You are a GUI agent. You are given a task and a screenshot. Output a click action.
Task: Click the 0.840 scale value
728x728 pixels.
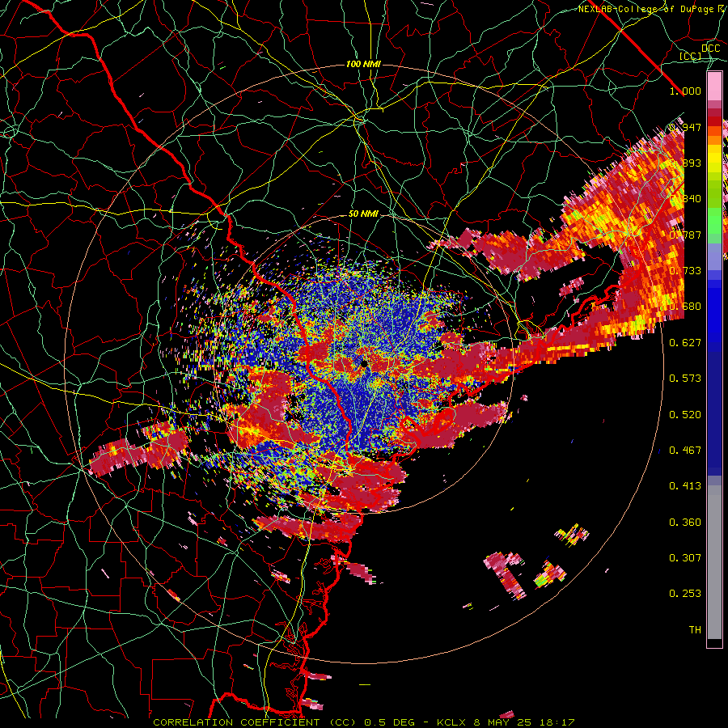(685, 199)
